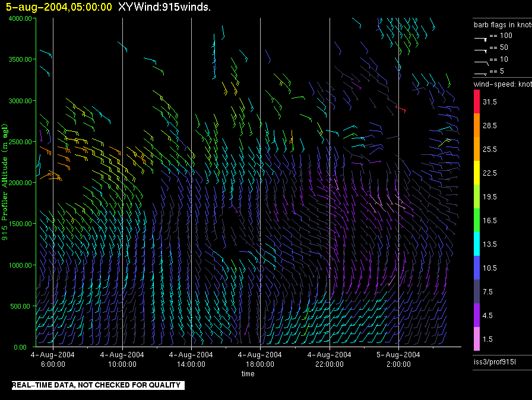Click the 4-Aug-2004 6:00:00 time label
532x400 pixels.
pyautogui.click(x=53, y=359)
